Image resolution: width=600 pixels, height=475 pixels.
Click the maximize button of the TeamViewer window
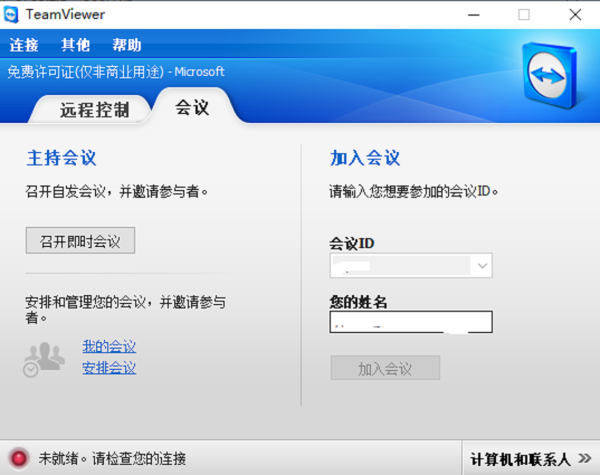pyautogui.click(x=524, y=15)
